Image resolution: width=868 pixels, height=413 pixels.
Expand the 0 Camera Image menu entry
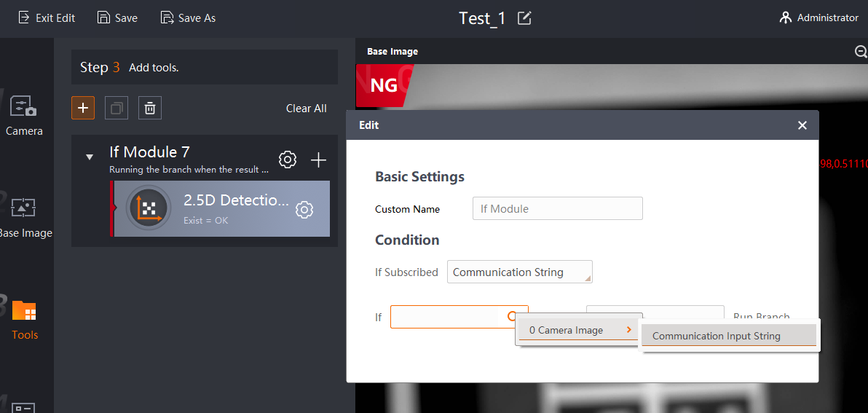click(579, 331)
